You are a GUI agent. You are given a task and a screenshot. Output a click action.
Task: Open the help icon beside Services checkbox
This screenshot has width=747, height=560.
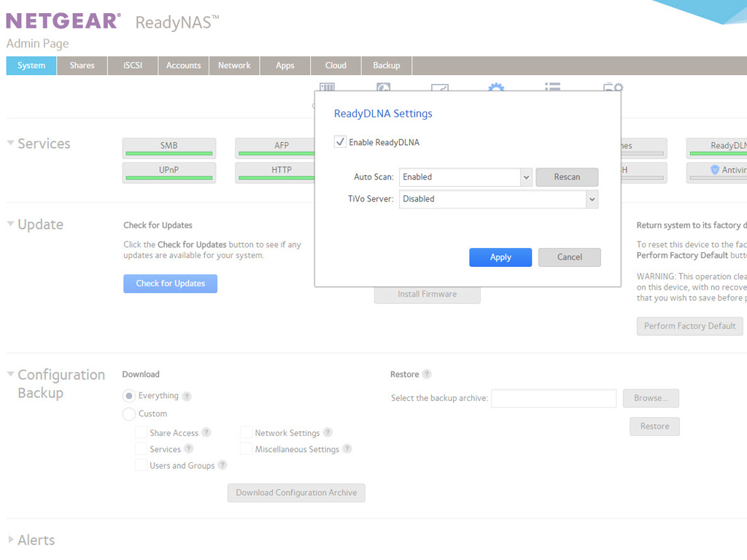pos(189,448)
